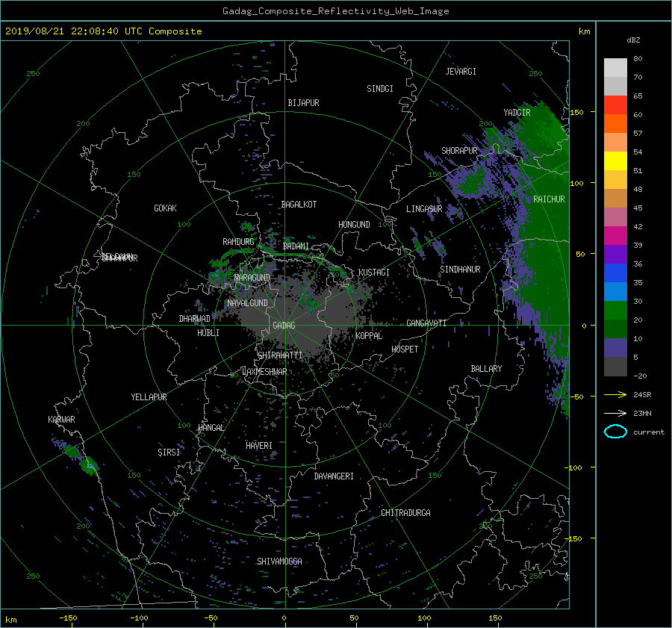
Task: Click the DHARWAD city label
Action: tap(195, 319)
